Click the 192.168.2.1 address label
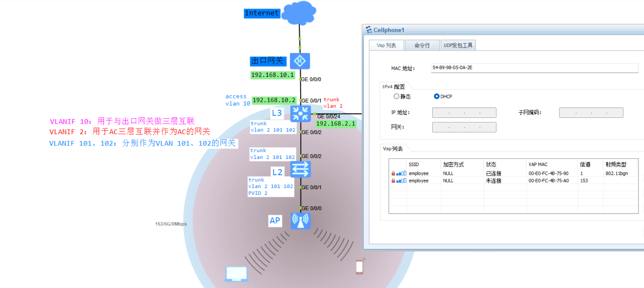Image resolution: width=644 pixels, height=288 pixels. (x=336, y=124)
